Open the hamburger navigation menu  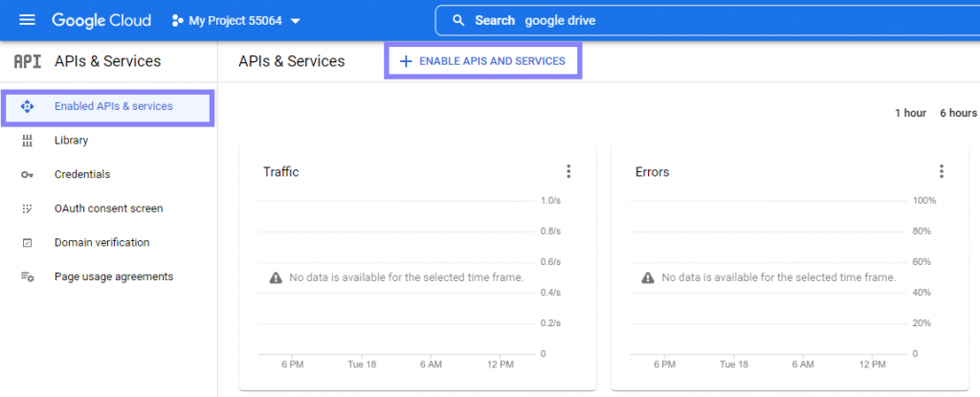[28, 21]
